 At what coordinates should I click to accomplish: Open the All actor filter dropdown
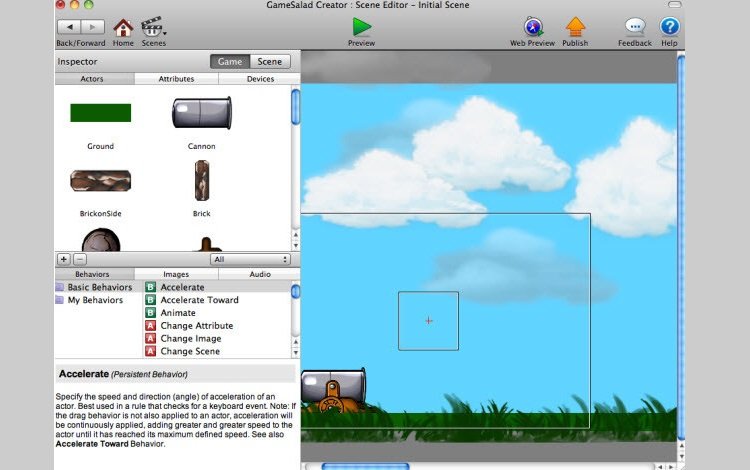click(x=250, y=259)
